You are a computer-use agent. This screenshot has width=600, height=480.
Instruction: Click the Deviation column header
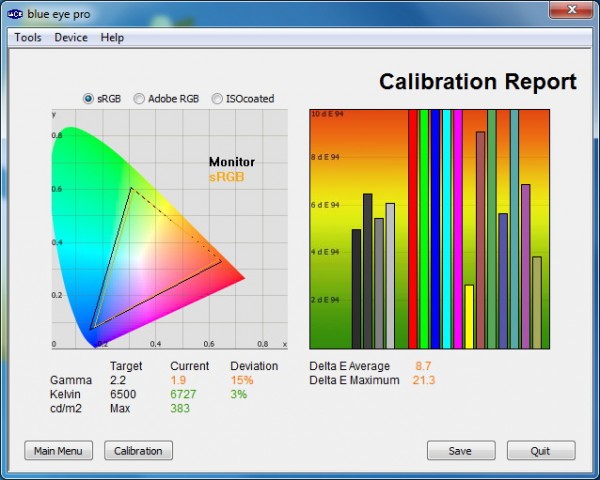click(x=254, y=366)
